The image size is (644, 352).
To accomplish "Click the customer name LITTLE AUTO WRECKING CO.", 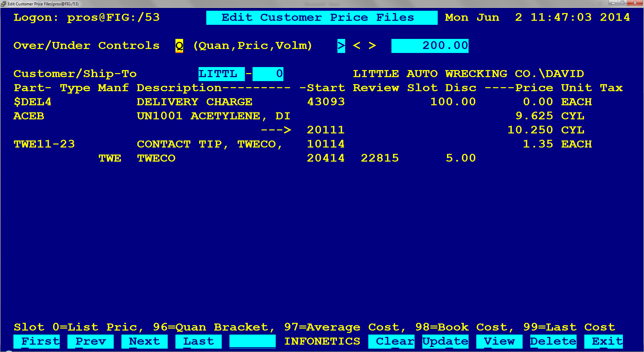I will pos(469,74).
